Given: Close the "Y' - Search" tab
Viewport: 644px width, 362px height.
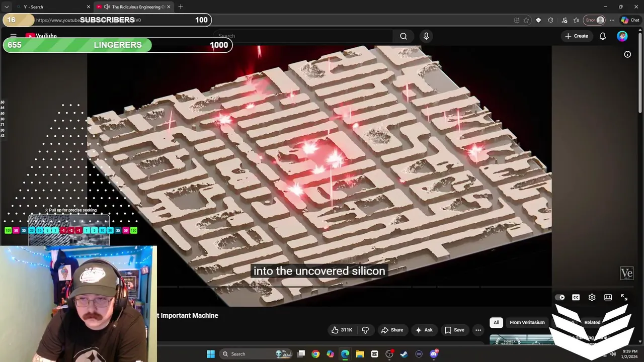Looking at the screenshot, I should pyautogui.click(x=89, y=7).
